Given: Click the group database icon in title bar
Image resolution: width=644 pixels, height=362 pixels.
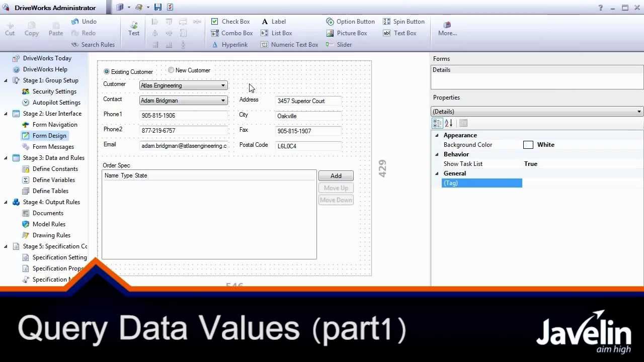Looking at the screenshot, I should pyautogui.click(x=120, y=7).
